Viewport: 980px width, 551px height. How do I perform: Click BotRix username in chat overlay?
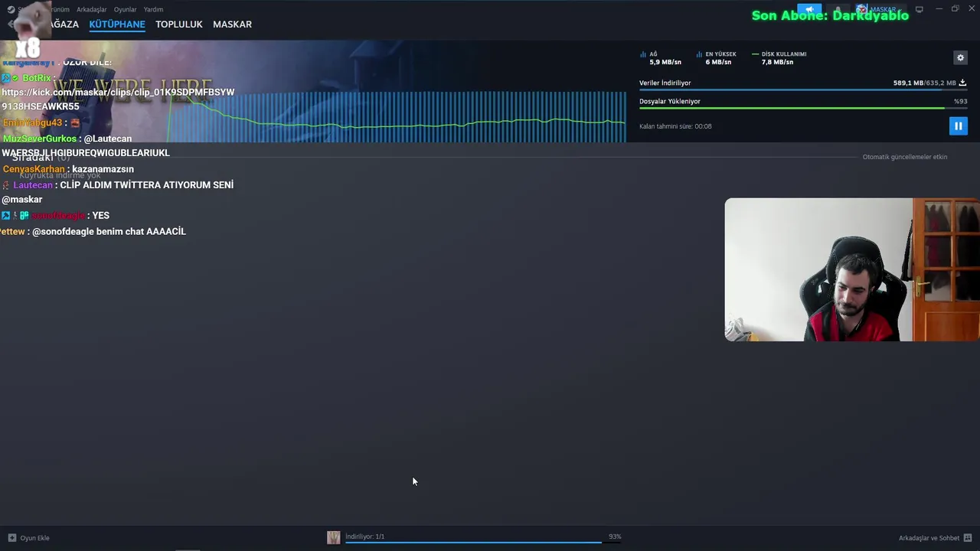tap(37, 78)
